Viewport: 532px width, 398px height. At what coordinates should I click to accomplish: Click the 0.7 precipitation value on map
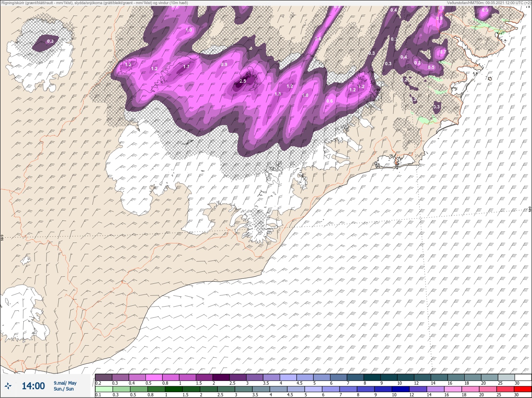pos(443,52)
